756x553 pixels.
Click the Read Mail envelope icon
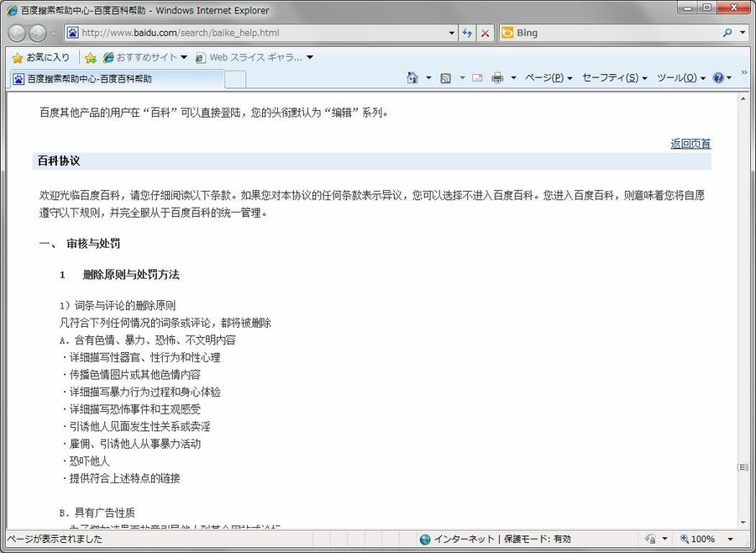[477, 78]
